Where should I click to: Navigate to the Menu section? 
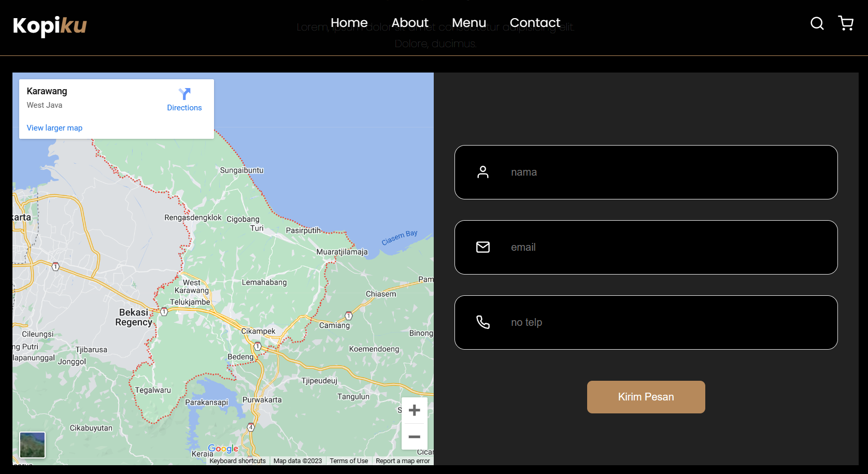468,23
